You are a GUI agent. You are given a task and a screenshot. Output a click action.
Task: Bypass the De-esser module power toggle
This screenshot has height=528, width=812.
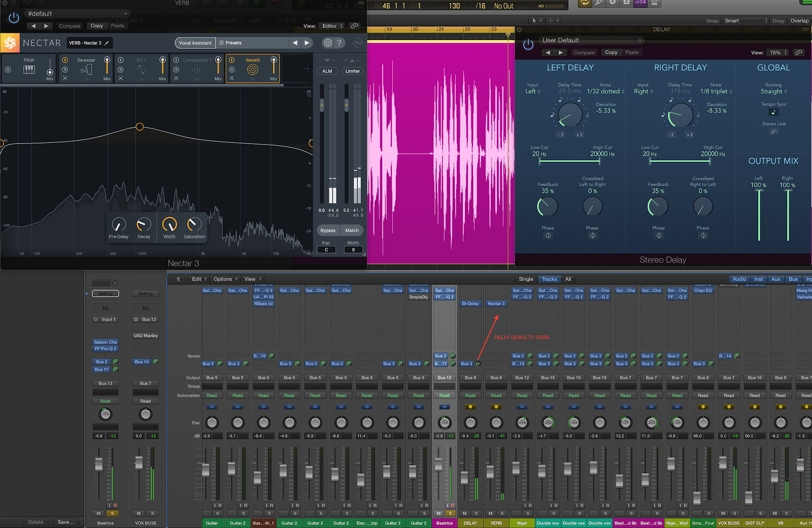[65, 60]
